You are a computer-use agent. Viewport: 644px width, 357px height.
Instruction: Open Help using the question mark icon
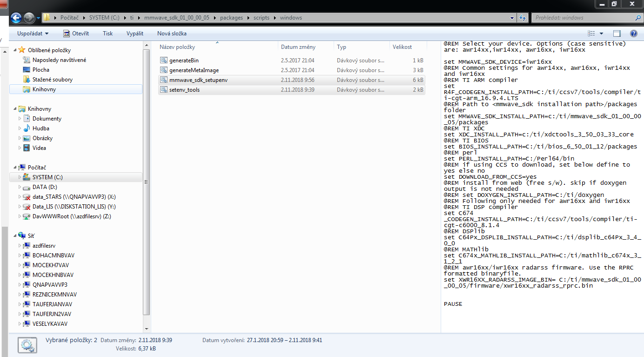634,33
